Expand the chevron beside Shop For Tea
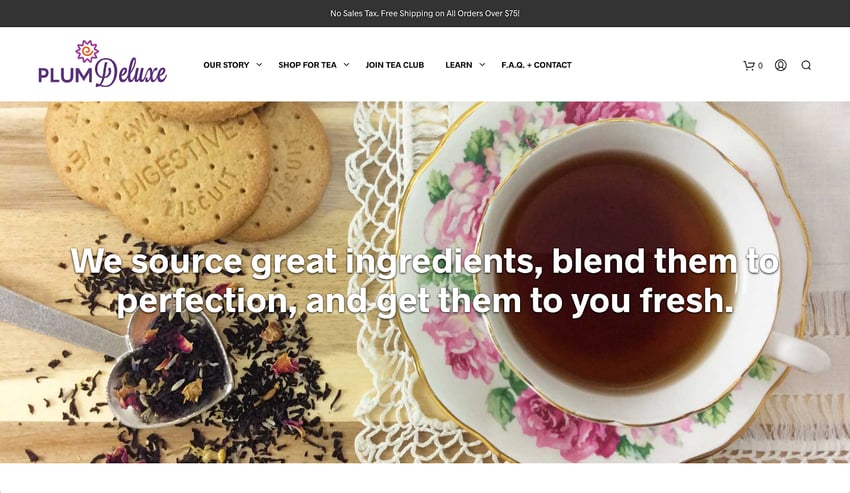This screenshot has width=850, height=493. coord(346,65)
